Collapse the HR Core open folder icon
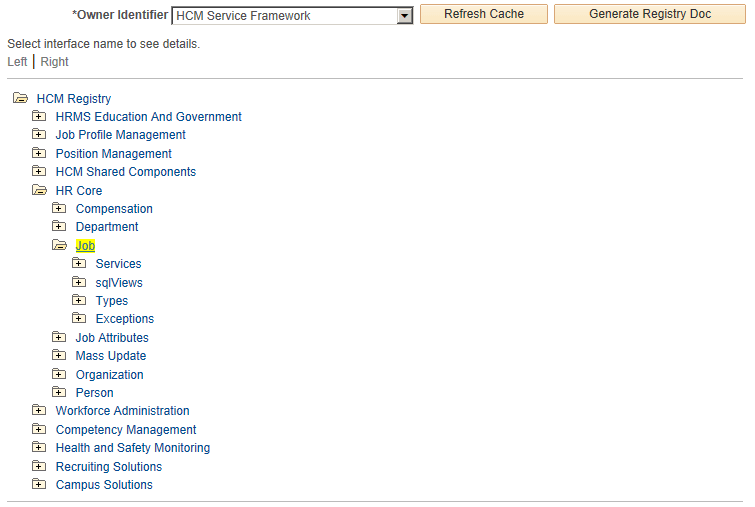Screen dimensions: 755x507 39,190
